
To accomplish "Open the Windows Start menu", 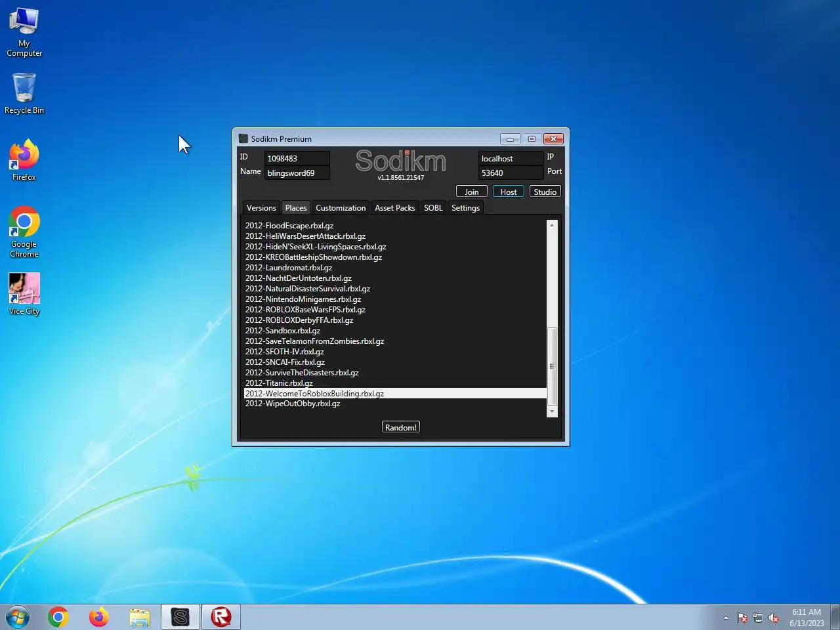I will [18, 617].
